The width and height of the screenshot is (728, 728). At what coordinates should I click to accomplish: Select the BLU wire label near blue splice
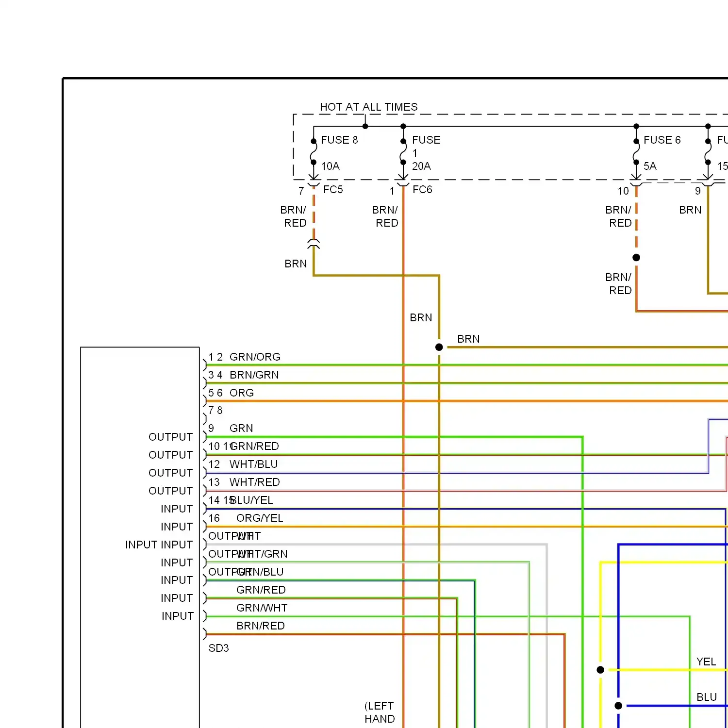tap(707, 697)
